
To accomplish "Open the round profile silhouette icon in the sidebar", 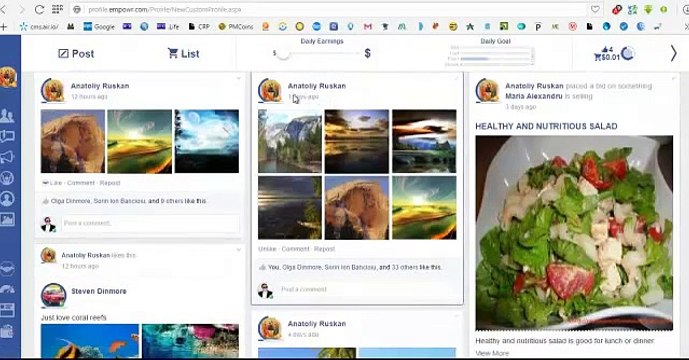I will pos(7,199).
